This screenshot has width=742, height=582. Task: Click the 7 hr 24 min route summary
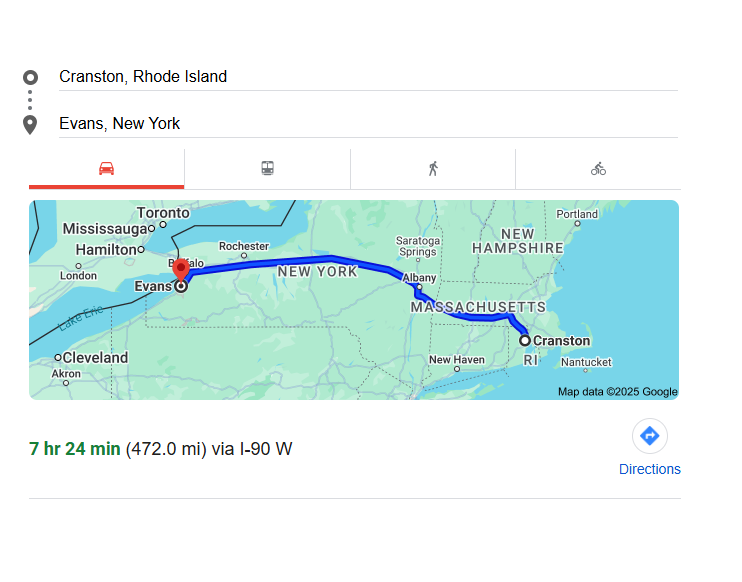pyautogui.click(x=75, y=449)
